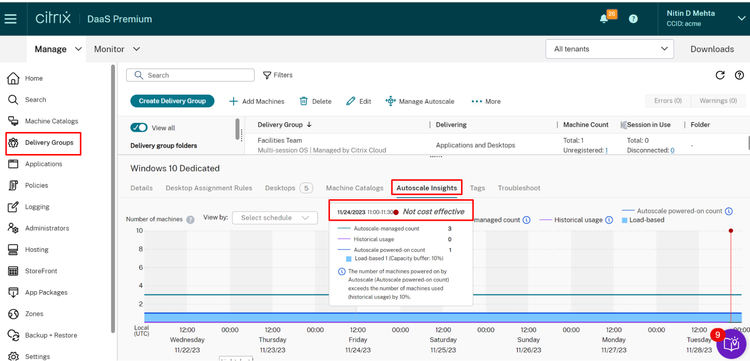Click the sidebar vertical scrollbar
The width and height of the screenshot is (750, 361).
tap(113, 198)
